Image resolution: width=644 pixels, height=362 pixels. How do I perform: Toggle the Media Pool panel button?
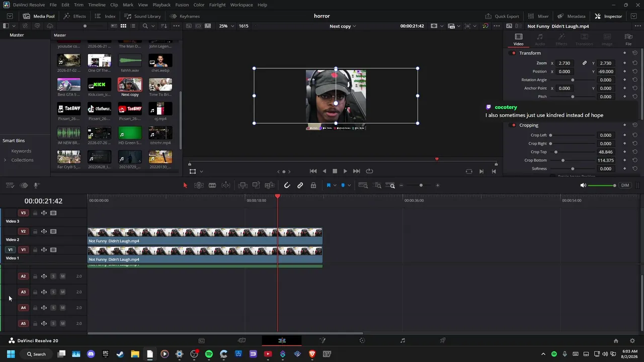[x=39, y=16]
